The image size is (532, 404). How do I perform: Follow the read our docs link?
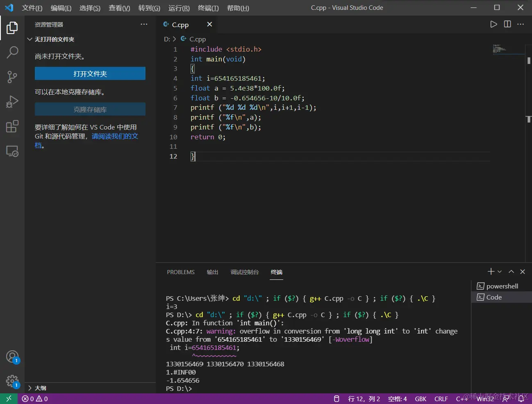point(115,136)
